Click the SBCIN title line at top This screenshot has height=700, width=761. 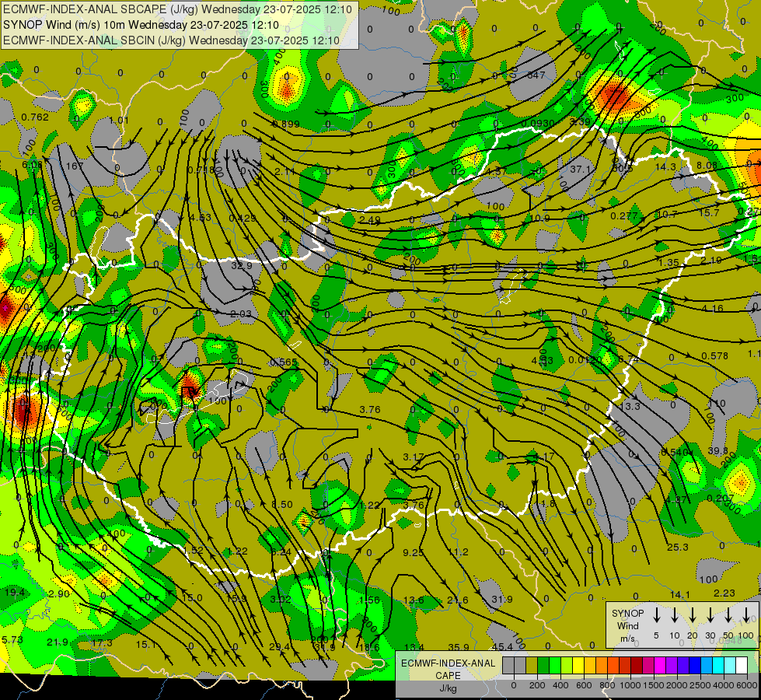pyautogui.click(x=171, y=40)
